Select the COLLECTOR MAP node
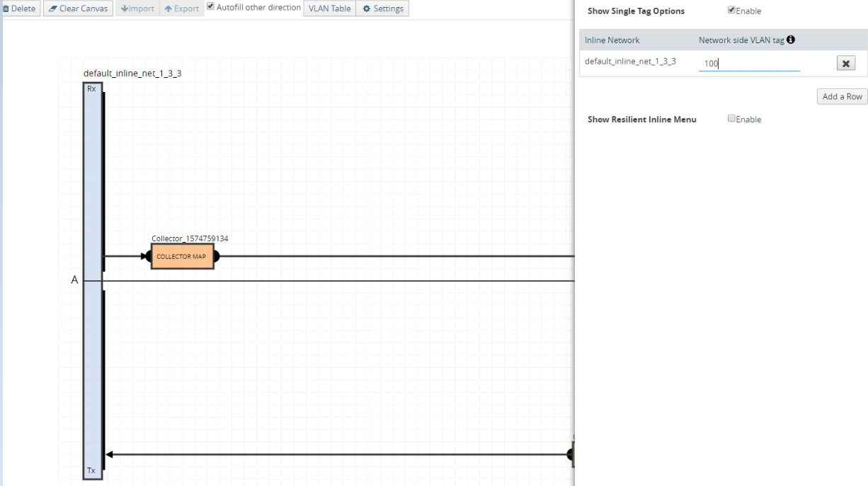The image size is (868, 486). (x=182, y=256)
